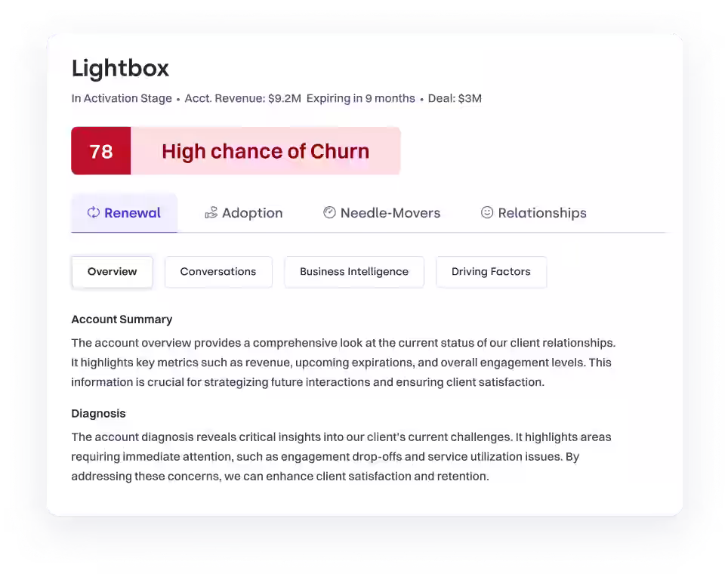
Task: Click the Needle-Movers gauge icon
Action: (x=329, y=213)
